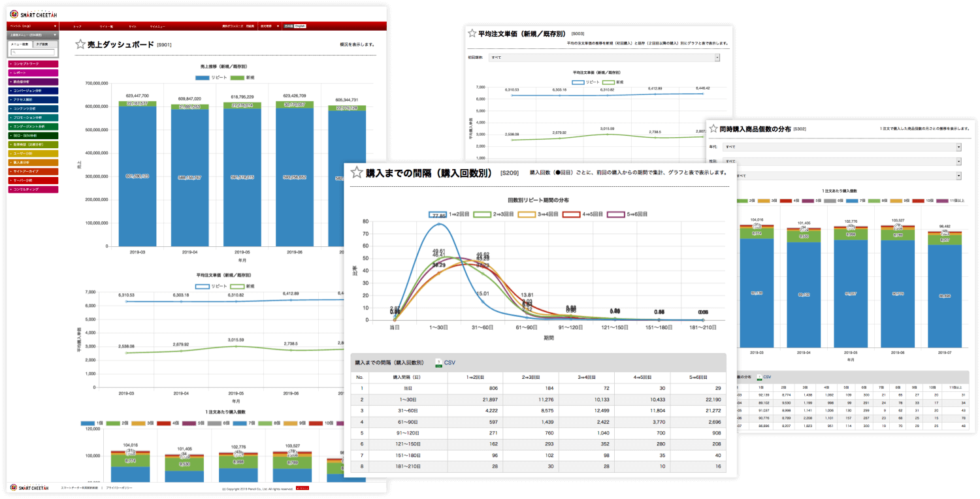This screenshot has width=980, height=499.
Task: Expand the コンセプトワーク sidebar menu
Action: point(33,64)
